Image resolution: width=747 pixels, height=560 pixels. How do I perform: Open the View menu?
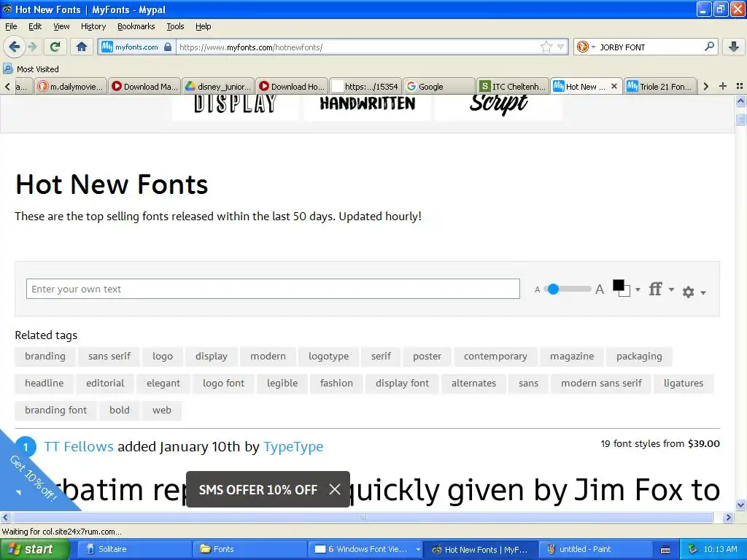click(x=61, y=26)
